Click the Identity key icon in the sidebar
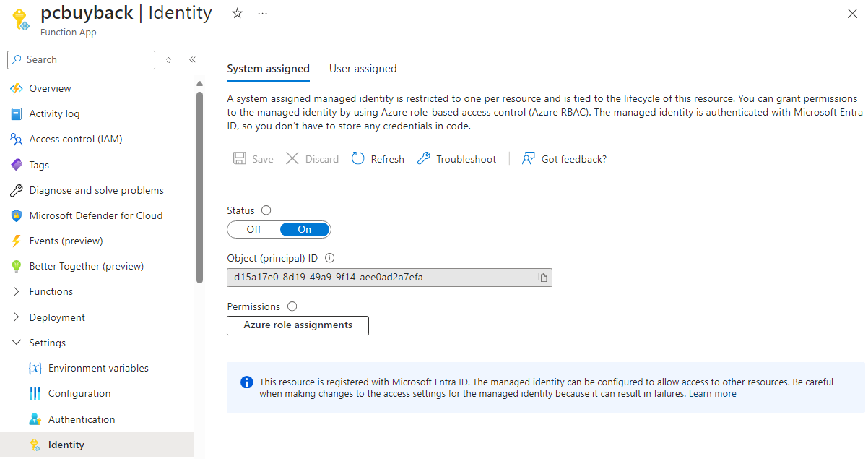The height and width of the screenshot is (459, 868). [35, 445]
